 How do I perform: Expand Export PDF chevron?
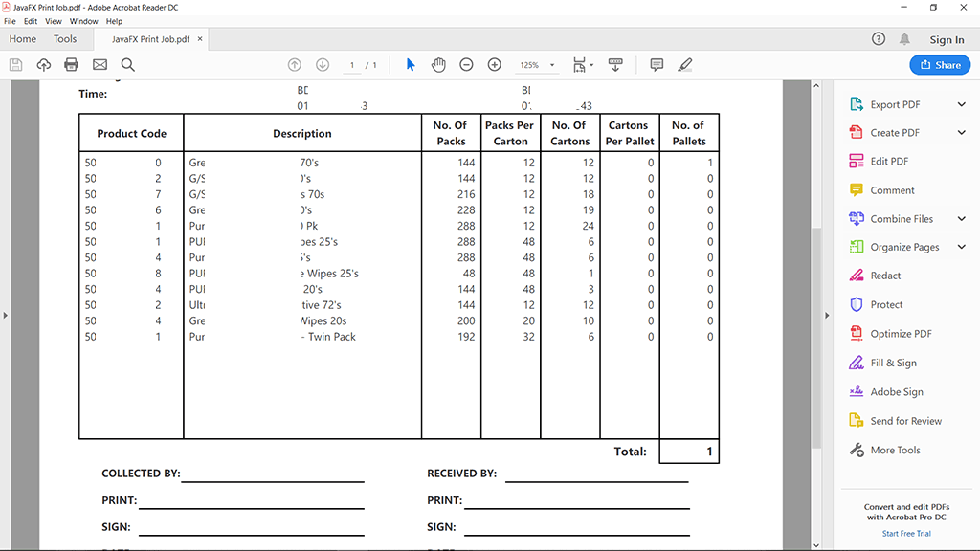[961, 104]
